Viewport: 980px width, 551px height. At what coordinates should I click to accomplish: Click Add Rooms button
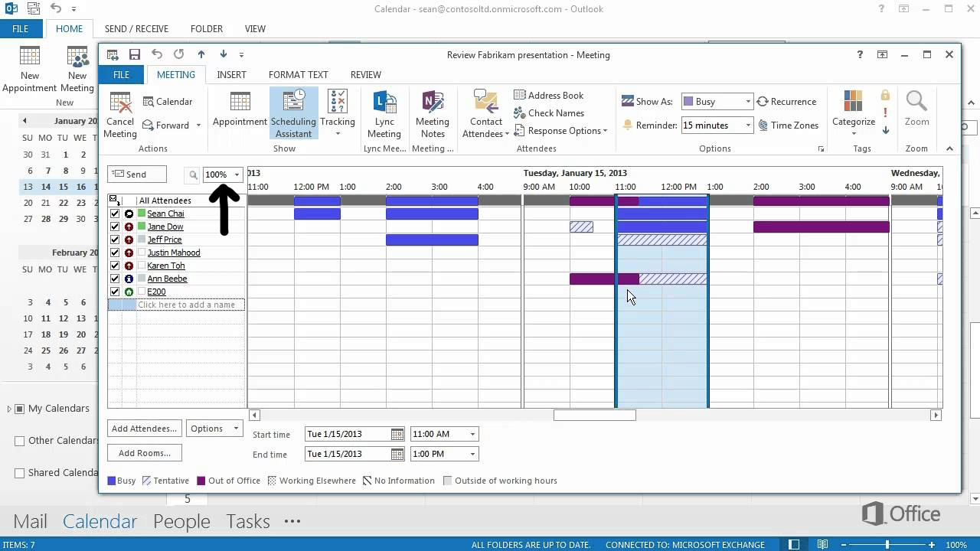144,453
